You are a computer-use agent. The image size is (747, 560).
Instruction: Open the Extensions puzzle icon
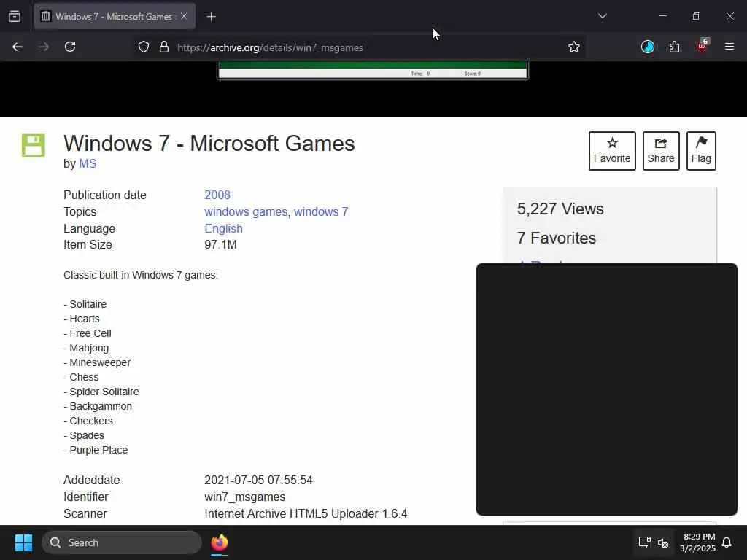pos(674,47)
